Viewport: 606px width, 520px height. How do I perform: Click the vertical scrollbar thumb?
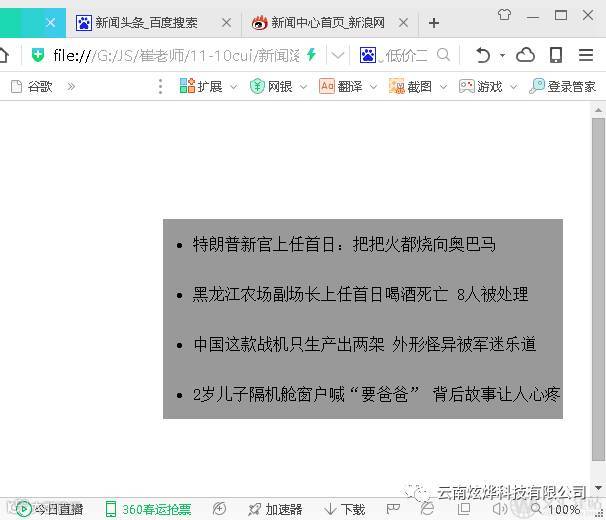coord(598,290)
